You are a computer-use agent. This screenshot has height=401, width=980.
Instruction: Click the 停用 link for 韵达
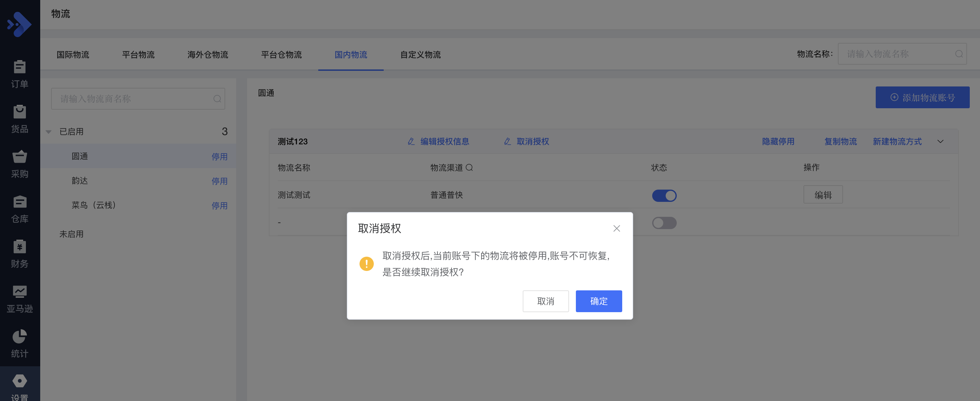[x=219, y=181]
